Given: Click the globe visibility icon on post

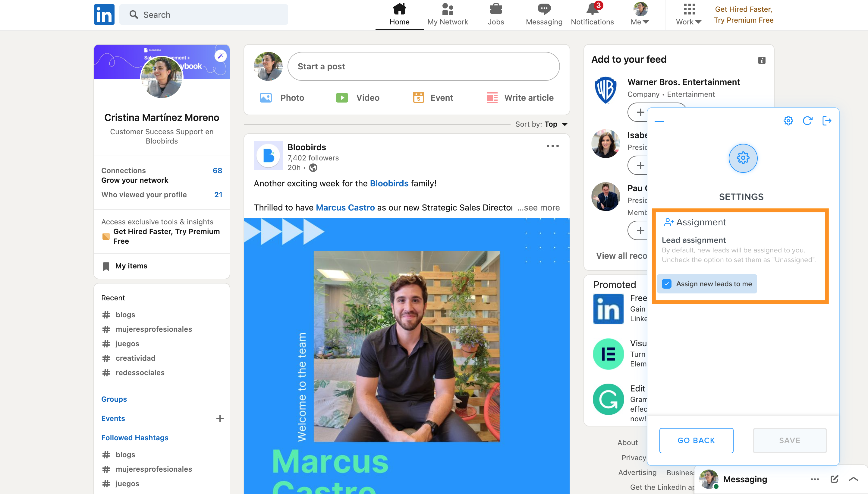Looking at the screenshot, I should coord(313,168).
